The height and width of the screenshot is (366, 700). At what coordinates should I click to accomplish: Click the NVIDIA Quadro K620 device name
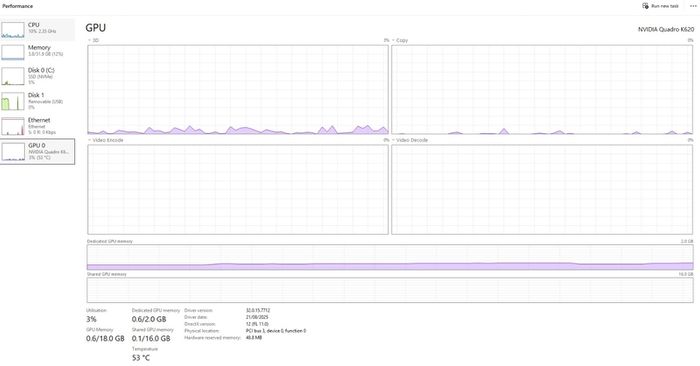pyautogui.click(x=666, y=29)
